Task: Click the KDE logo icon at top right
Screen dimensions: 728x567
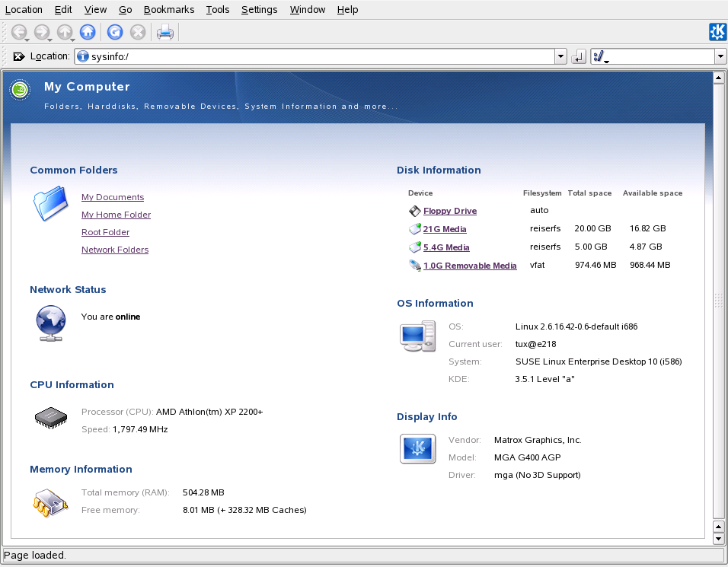Action: click(717, 32)
